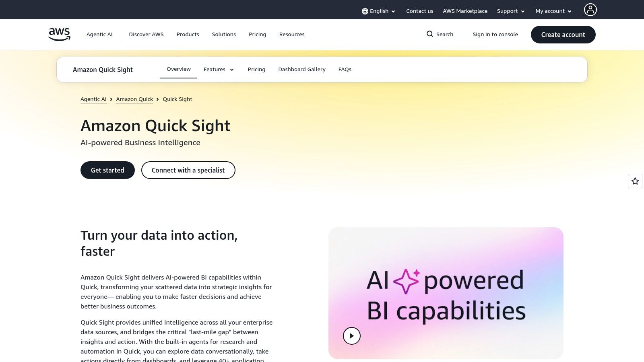Click the search magnifier icon
Screen dimensions: 644x362
(x=430, y=34)
